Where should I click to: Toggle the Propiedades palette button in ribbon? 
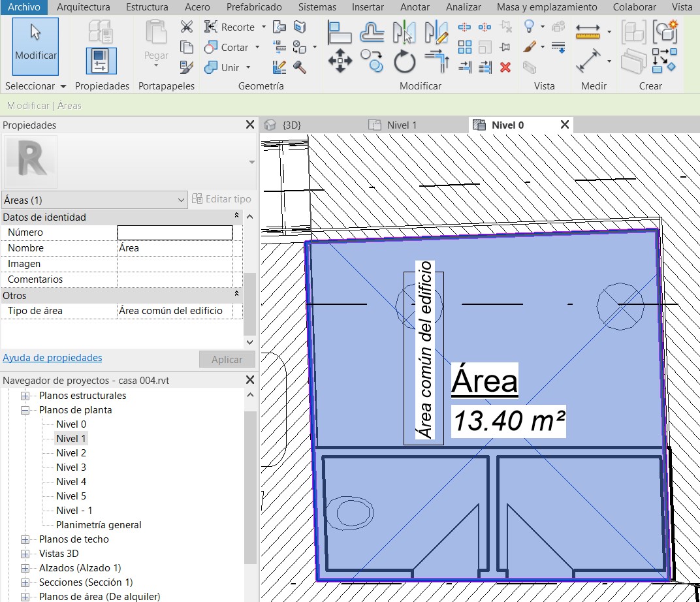(101, 61)
